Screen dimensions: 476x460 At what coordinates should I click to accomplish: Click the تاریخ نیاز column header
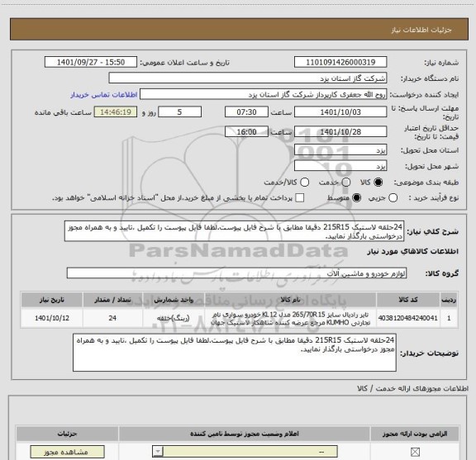click(x=52, y=300)
